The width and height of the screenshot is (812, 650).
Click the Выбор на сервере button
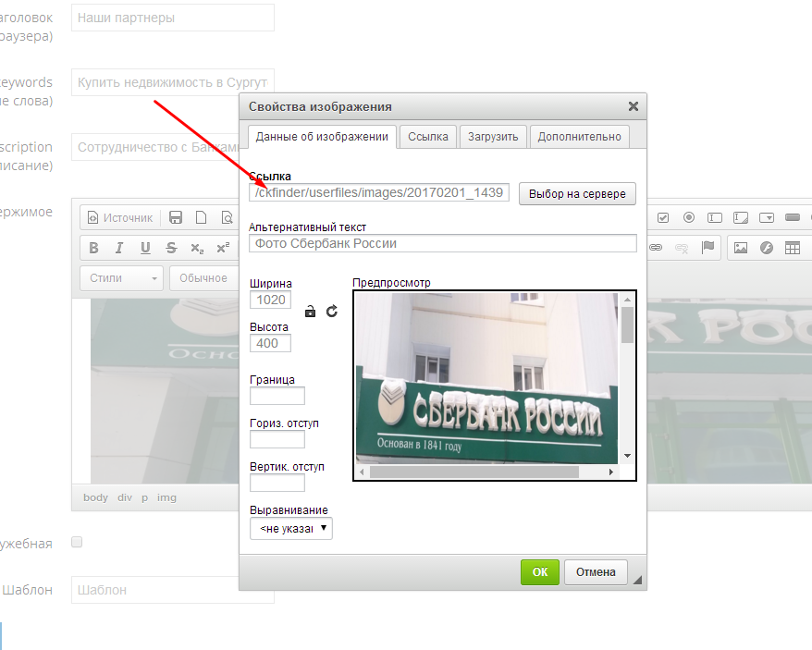tap(577, 193)
